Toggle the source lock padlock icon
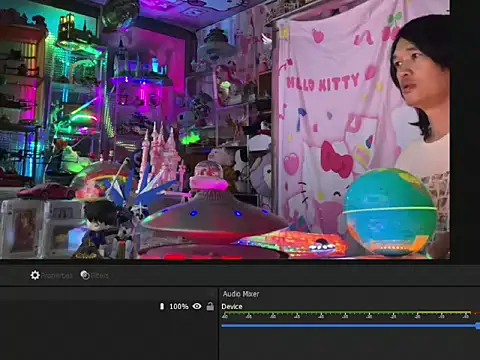 [210, 306]
